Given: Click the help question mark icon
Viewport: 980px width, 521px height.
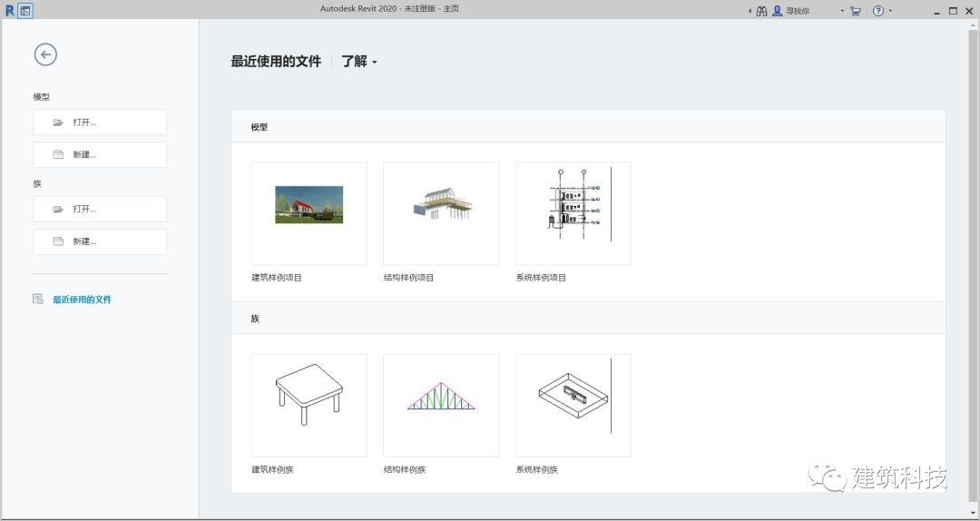Looking at the screenshot, I should coord(878,11).
